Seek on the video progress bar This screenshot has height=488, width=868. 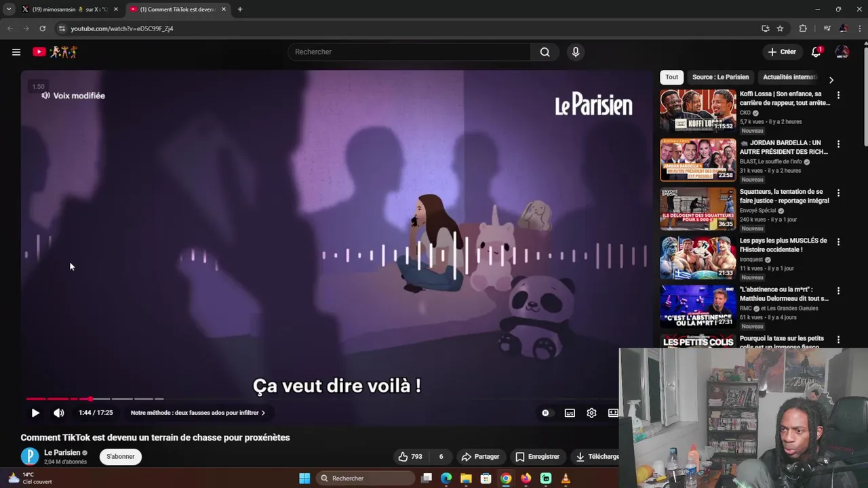(x=95, y=399)
